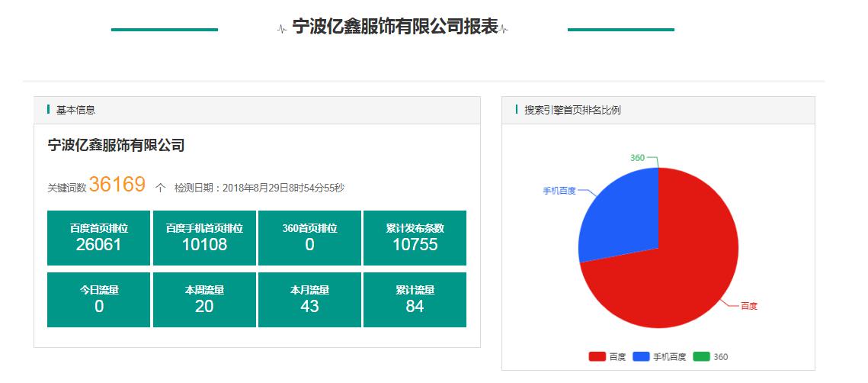868x383 pixels.
Task: Open the 累计发布条数 tile
Action: (x=415, y=238)
